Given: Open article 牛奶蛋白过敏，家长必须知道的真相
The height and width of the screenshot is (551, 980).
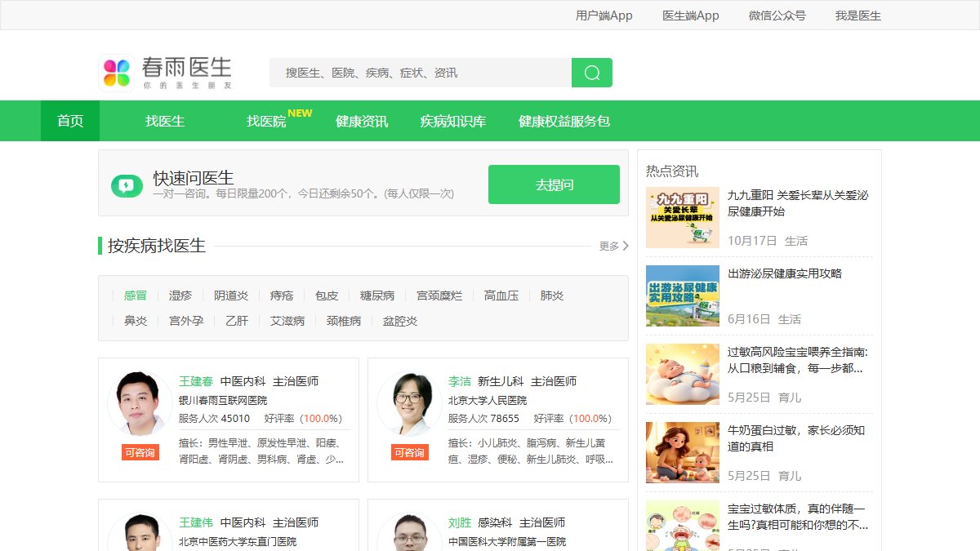Looking at the screenshot, I should point(796,438).
